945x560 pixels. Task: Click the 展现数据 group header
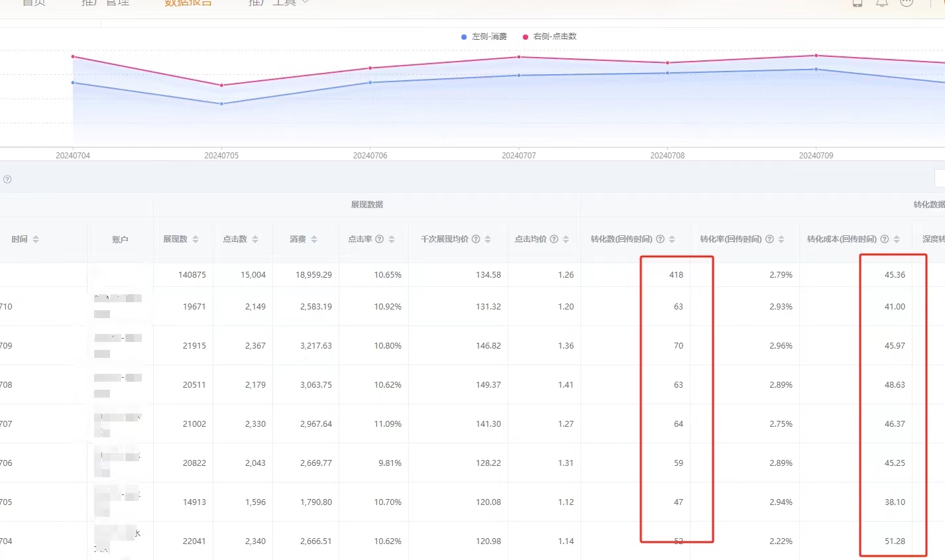click(x=367, y=205)
